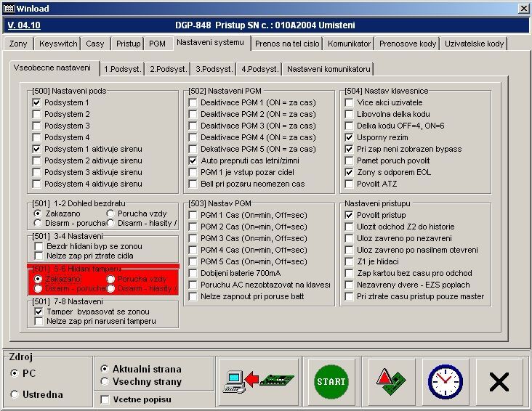Toggle the Usporny rezim checkbox
This screenshot has height=411, width=532.
350,137
